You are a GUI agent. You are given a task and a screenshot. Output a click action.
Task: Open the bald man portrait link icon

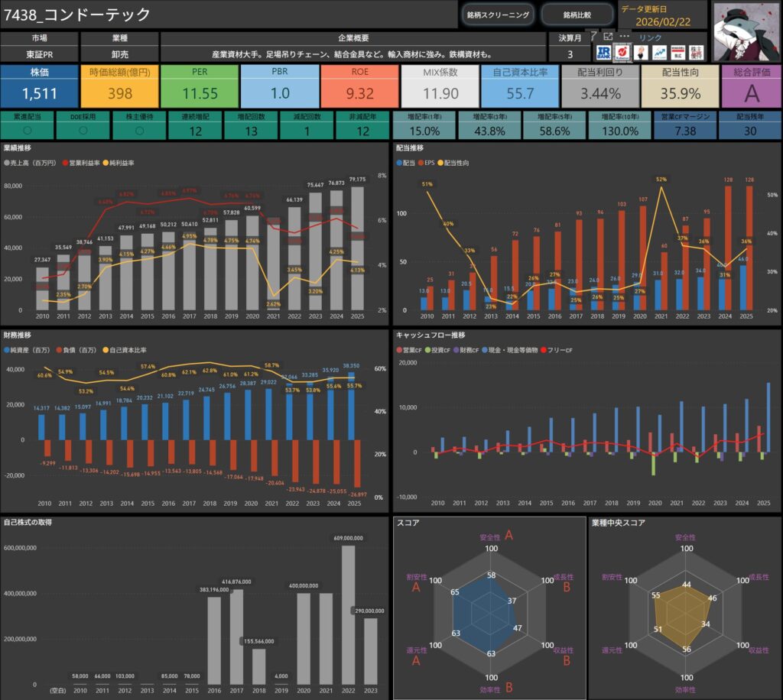[x=641, y=52]
